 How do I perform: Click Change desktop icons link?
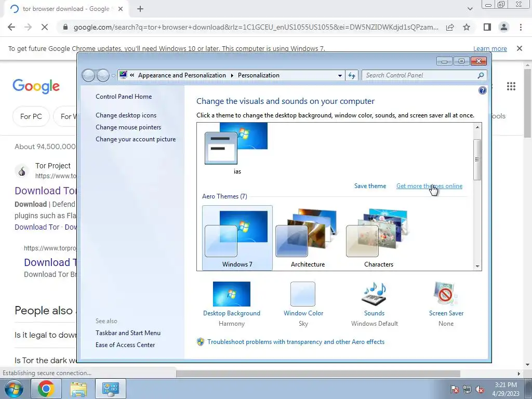(126, 115)
